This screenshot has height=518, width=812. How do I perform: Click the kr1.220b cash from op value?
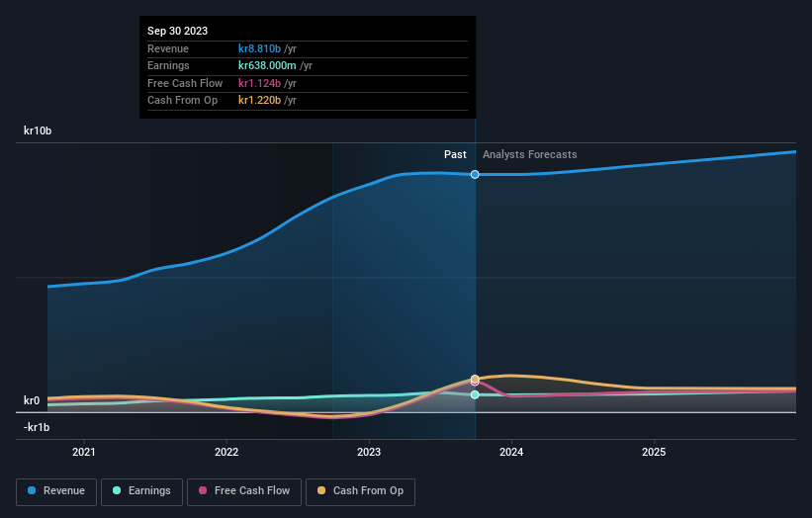259,101
